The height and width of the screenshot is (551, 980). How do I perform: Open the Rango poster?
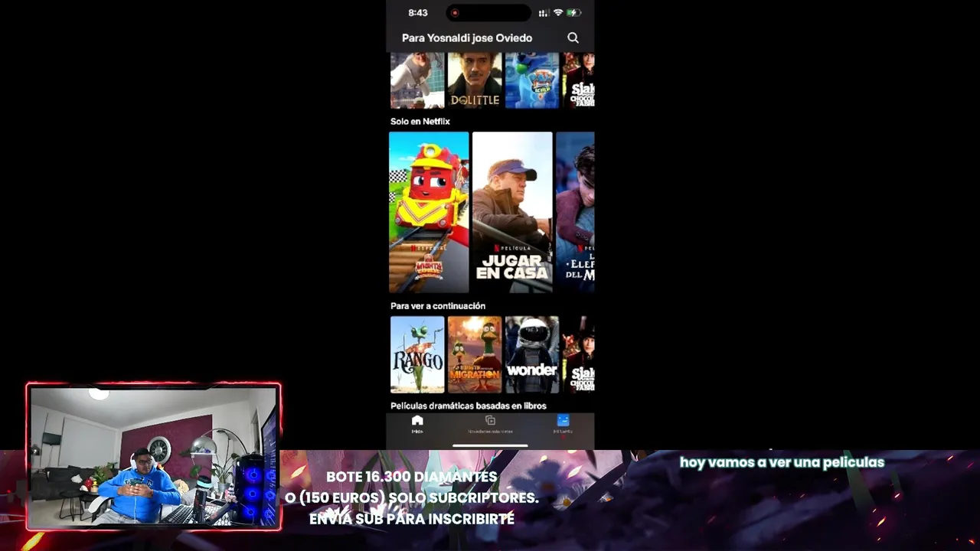pos(417,354)
